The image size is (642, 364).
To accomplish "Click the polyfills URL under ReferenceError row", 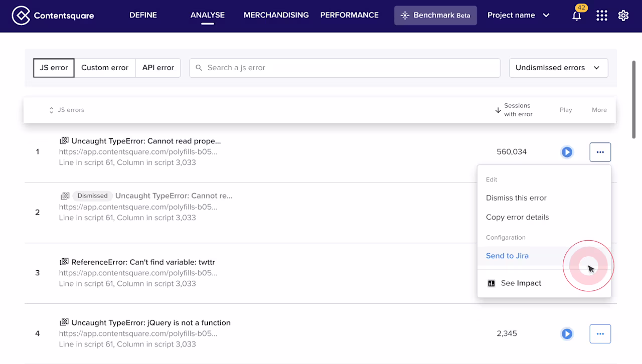I will (x=138, y=273).
